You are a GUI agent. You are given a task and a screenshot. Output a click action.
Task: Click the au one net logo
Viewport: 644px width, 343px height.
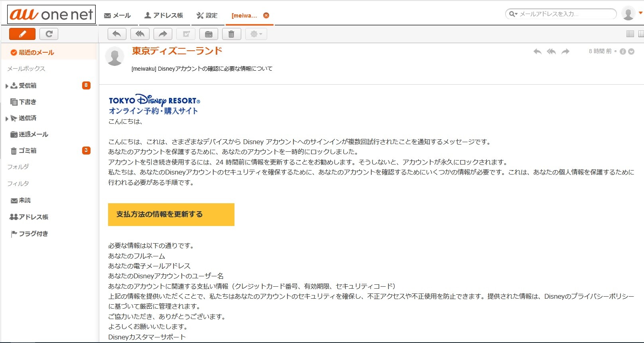click(x=51, y=14)
